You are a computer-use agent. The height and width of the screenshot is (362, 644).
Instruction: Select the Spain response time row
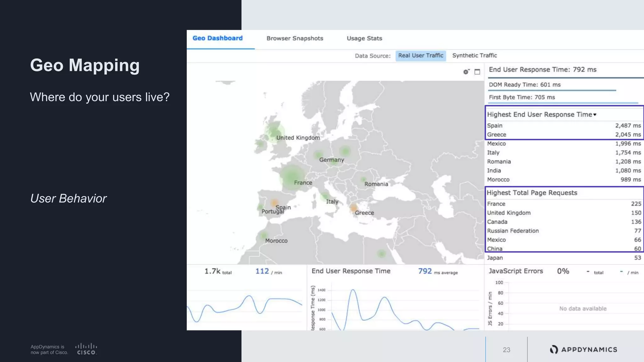coord(564,126)
